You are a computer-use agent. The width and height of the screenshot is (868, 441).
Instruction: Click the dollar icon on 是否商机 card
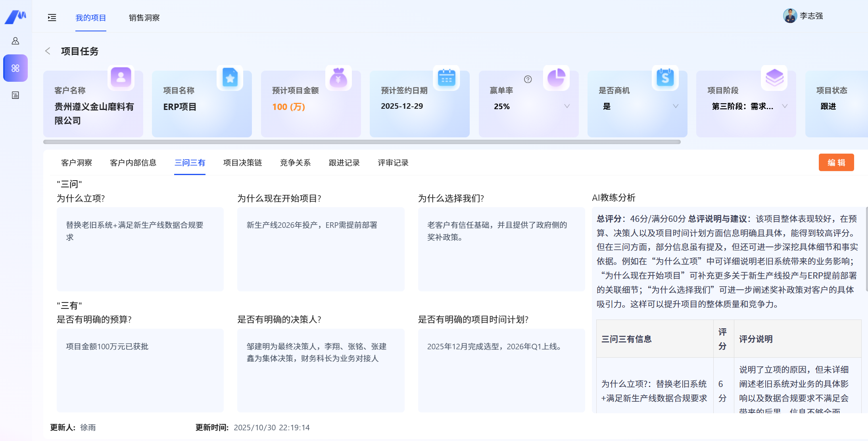(666, 78)
